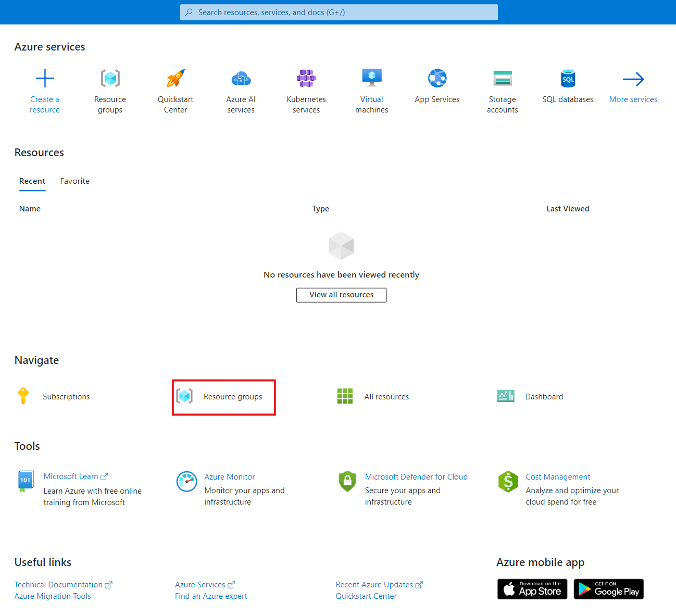This screenshot has width=676, height=616.
Task: Open Cost Management tool link
Action: coord(558,477)
